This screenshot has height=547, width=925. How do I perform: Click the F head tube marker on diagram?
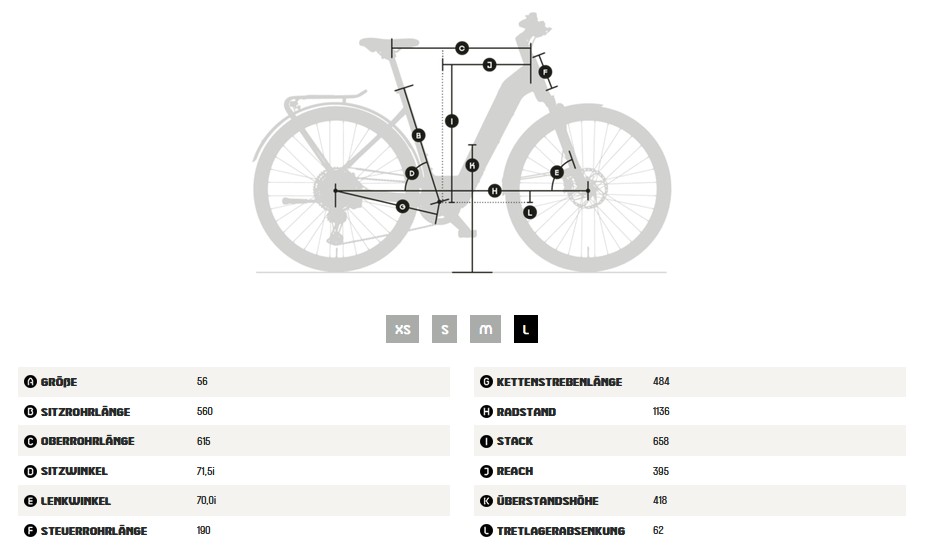(545, 72)
